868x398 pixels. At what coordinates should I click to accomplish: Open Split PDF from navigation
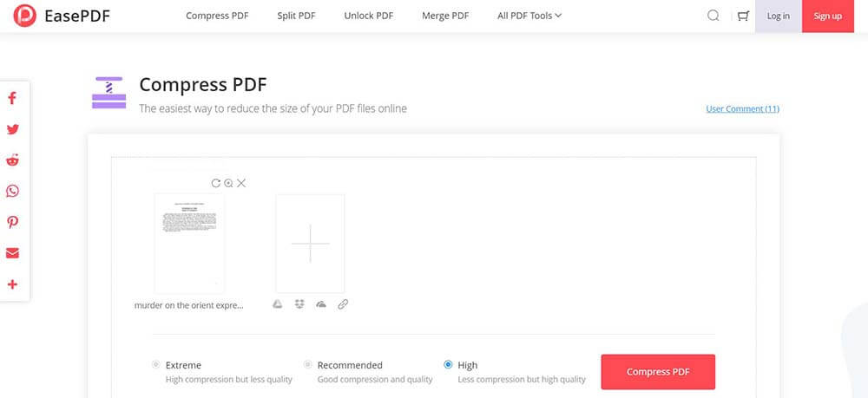point(296,16)
